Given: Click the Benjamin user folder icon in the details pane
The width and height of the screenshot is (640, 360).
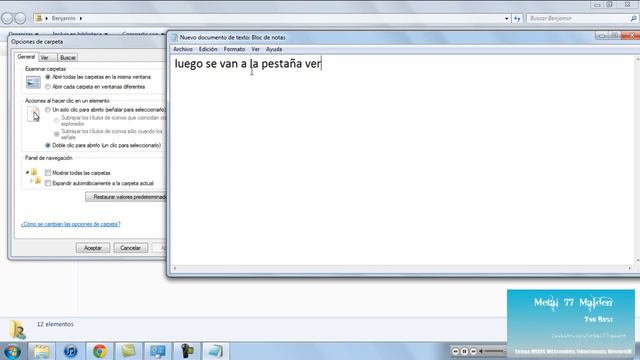Looking at the screenshot, I should [17, 330].
